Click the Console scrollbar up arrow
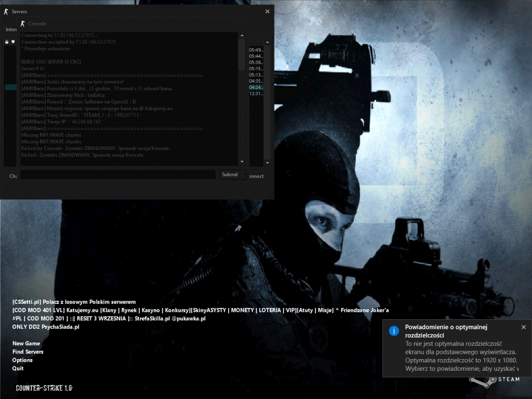 242,35
